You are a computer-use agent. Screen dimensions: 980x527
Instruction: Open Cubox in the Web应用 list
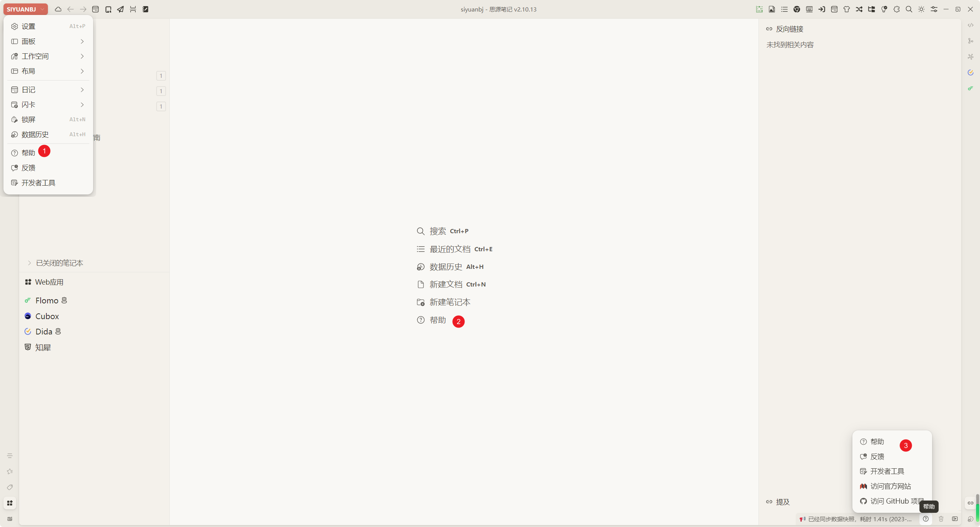tap(47, 316)
